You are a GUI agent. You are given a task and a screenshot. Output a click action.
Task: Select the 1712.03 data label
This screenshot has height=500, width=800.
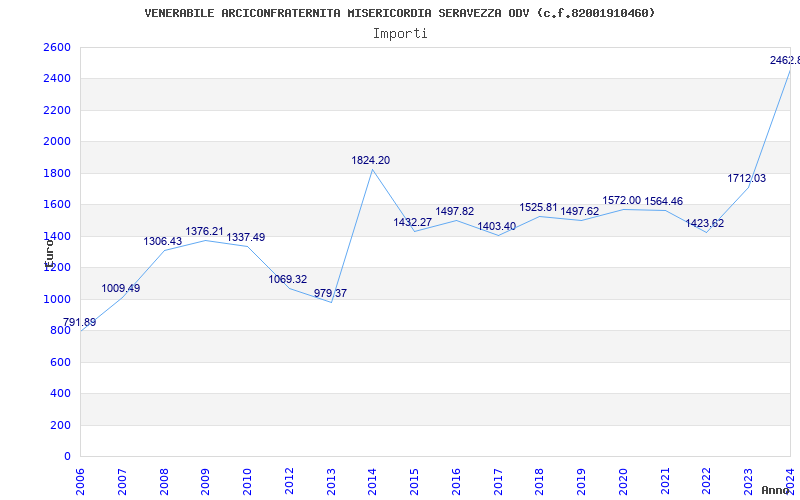pos(746,178)
